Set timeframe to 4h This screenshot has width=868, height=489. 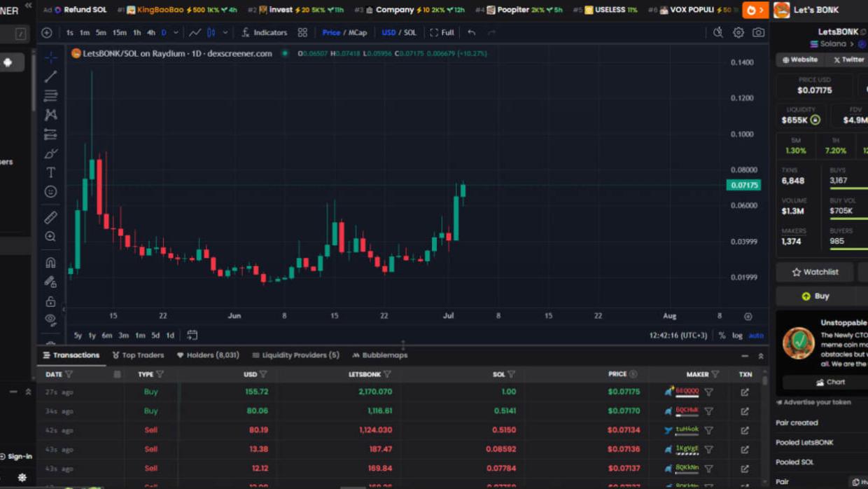pyautogui.click(x=150, y=33)
